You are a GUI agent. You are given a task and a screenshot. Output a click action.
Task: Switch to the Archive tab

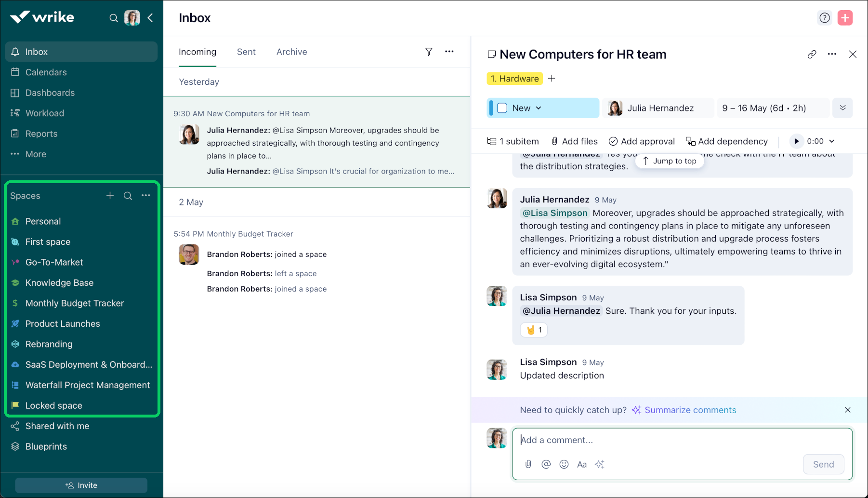pyautogui.click(x=291, y=52)
